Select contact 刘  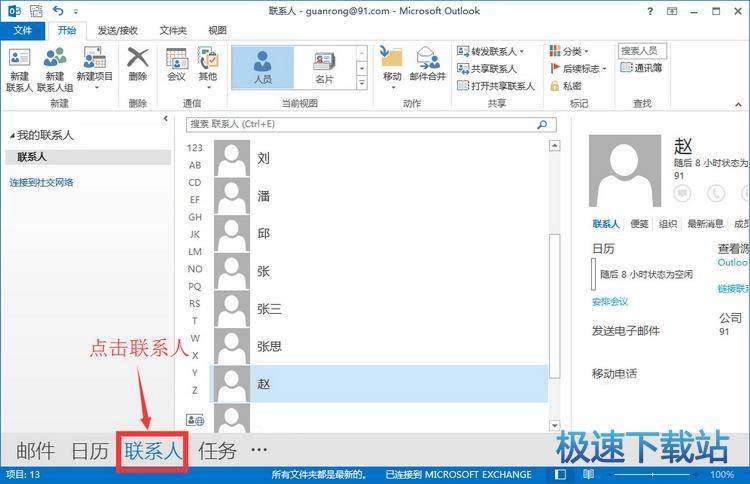coord(381,158)
